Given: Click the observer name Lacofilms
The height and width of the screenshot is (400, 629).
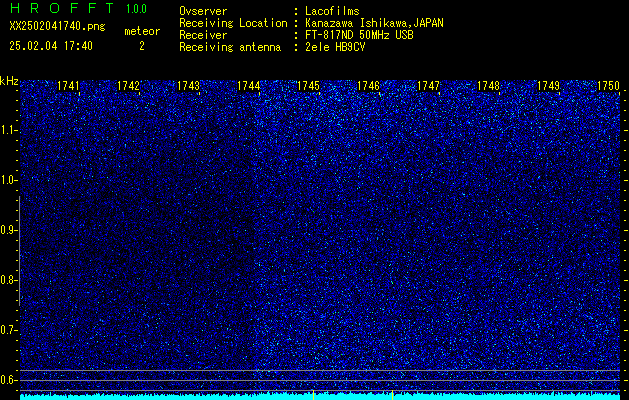Looking at the screenshot, I should (332, 11).
